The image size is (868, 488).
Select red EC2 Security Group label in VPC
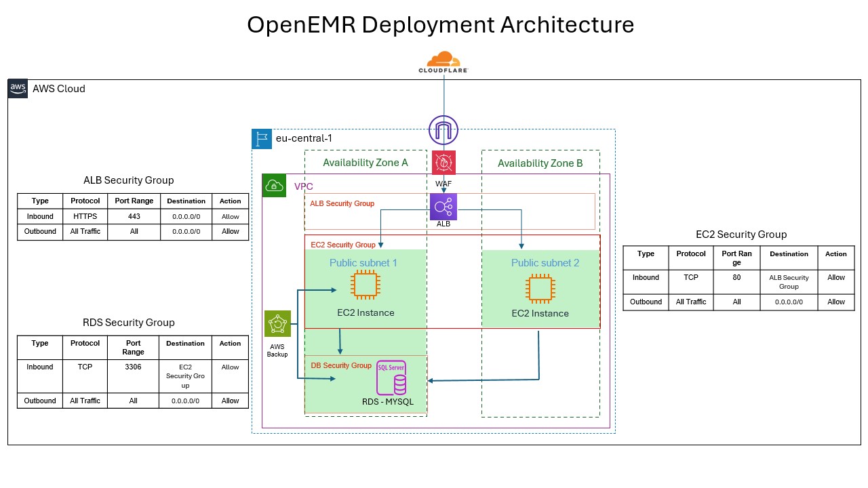coord(342,245)
